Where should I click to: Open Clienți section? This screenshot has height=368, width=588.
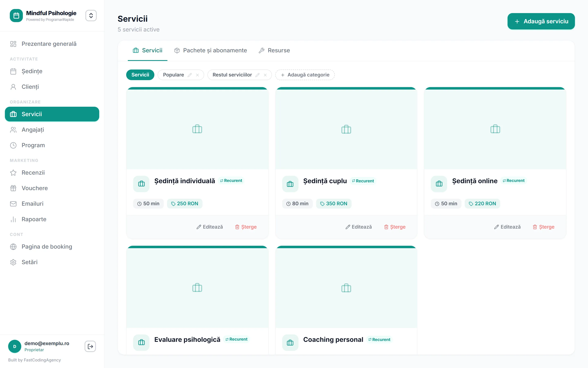(x=52, y=87)
